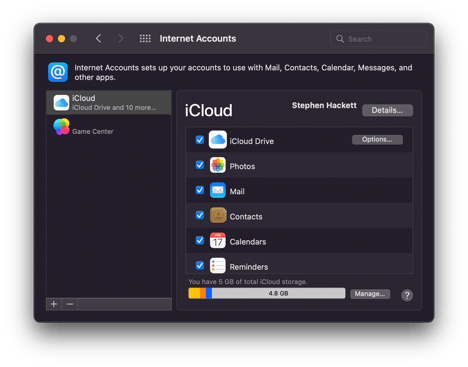Click the Internet Accounts window title
The width and height of the screenshot is (468, 367).
[x=198, y=39]
